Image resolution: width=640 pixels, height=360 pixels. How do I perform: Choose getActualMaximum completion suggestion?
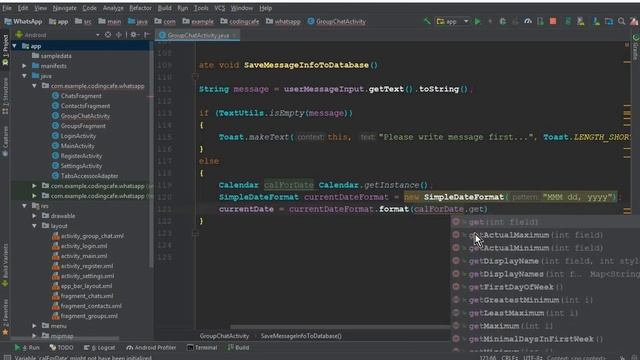[x=545, y=235]
